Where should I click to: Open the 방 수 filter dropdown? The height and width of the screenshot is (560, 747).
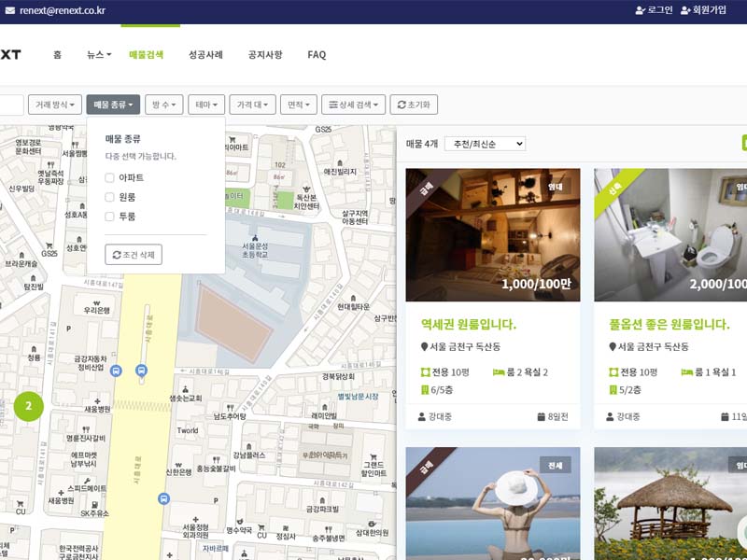click(164, 105)
